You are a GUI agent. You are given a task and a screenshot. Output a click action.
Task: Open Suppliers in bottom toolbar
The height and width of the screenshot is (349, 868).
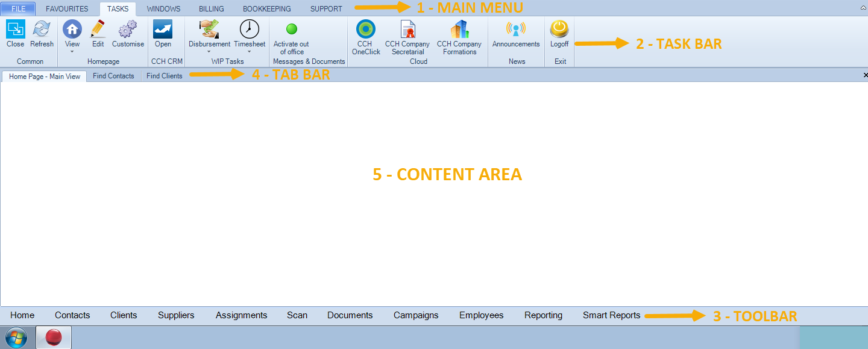pyautogui.click(x=176, y=315)
